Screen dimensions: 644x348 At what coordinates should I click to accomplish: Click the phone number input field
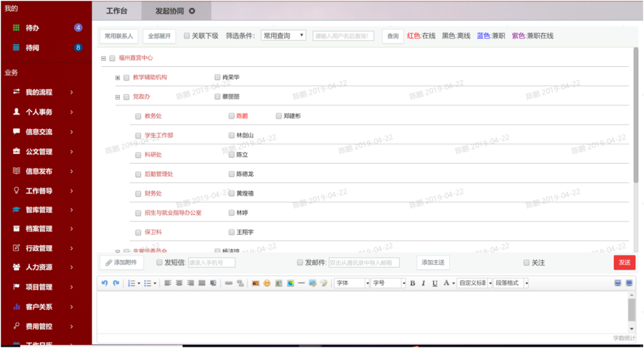coord(212,263)
